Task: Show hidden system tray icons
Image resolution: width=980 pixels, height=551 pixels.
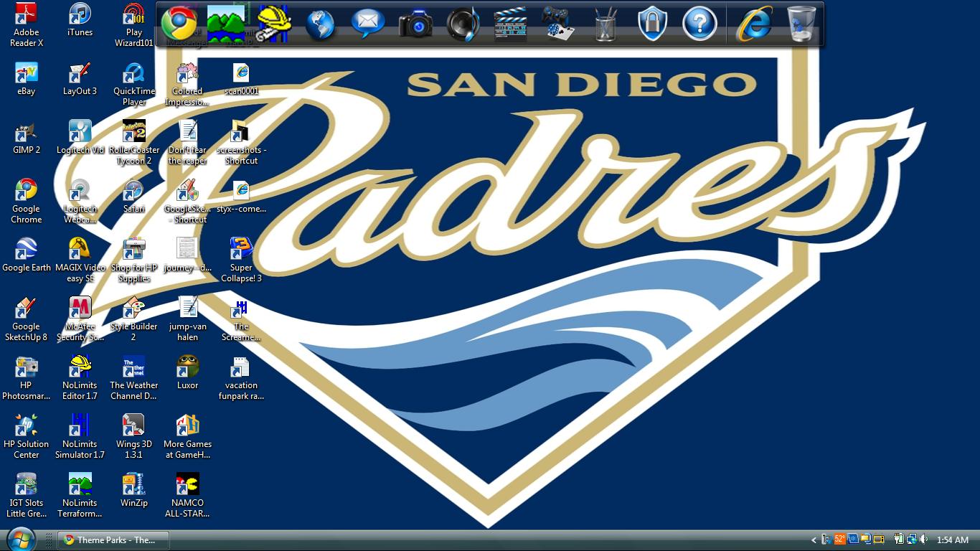Action: pos(814,540)
